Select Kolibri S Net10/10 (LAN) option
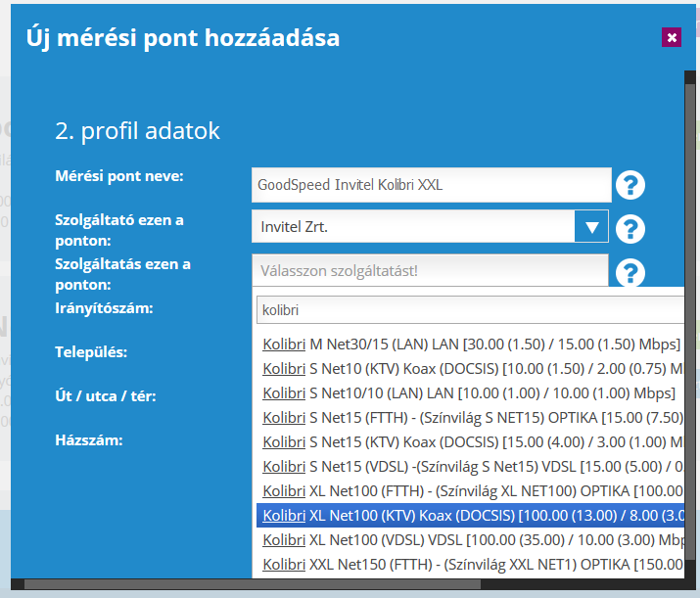 point(470,393)
